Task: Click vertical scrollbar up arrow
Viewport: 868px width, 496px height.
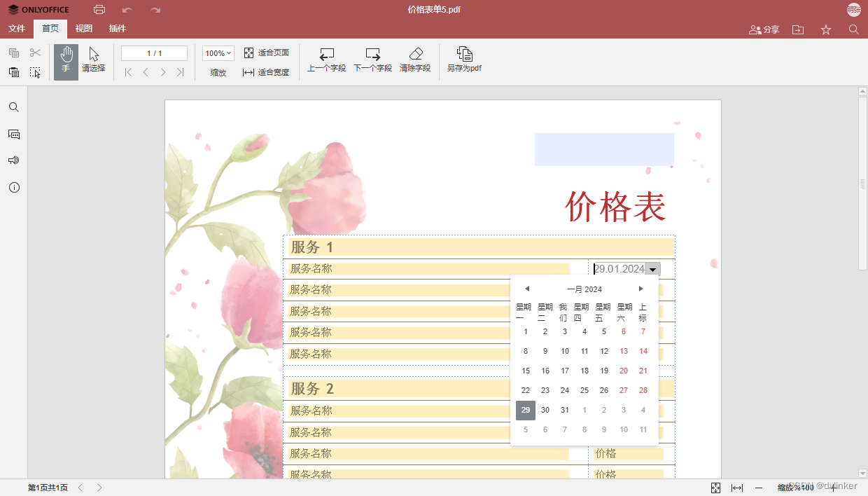Action: 862,91
